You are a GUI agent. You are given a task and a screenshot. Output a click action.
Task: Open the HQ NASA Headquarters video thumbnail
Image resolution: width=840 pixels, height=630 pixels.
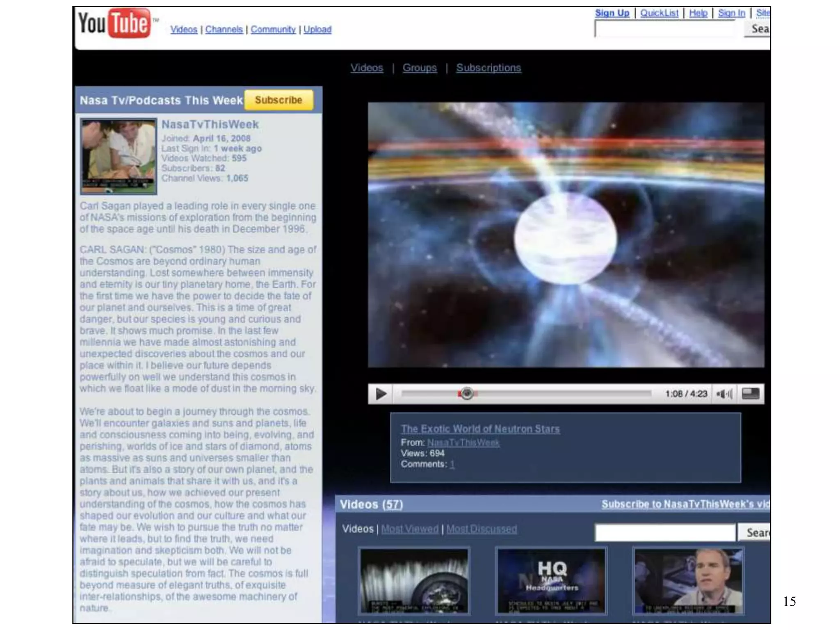(x=551, y=581)
